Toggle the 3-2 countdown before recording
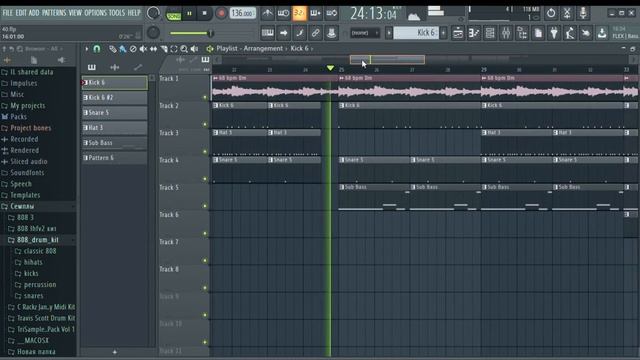 [299, 13]
